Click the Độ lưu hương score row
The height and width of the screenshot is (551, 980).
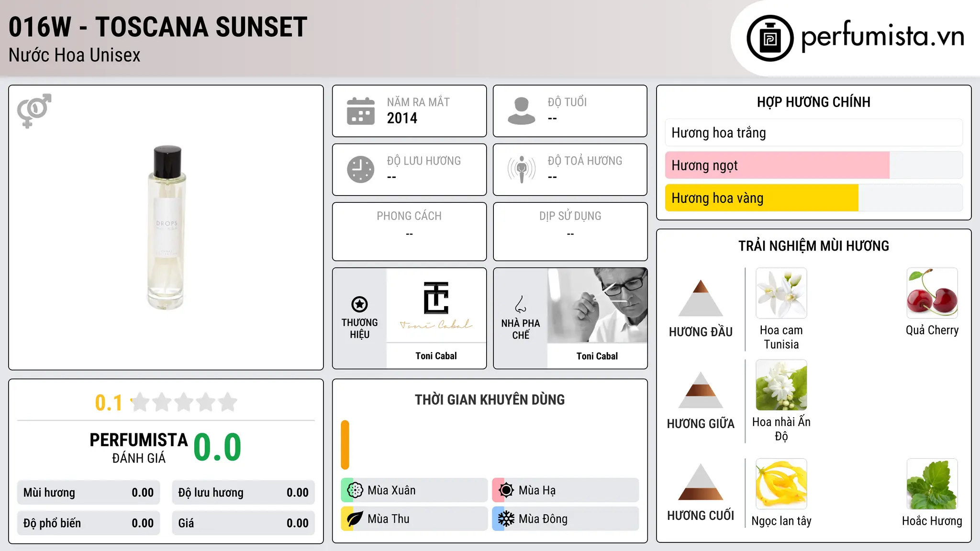[x=243, y=493]
